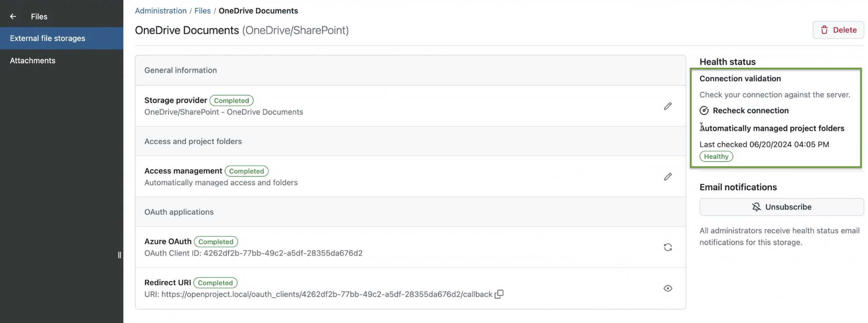Image resolution: width=868 pixels, height=323 pixels.
Task: Click the Completed badge next to Storage provider
Action: (231, 100)
